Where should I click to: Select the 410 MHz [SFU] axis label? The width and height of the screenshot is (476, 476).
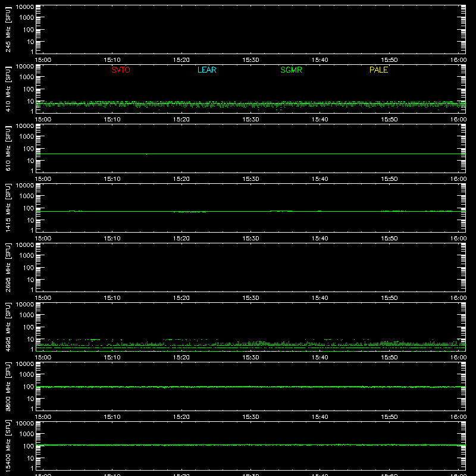pos(8,89)
